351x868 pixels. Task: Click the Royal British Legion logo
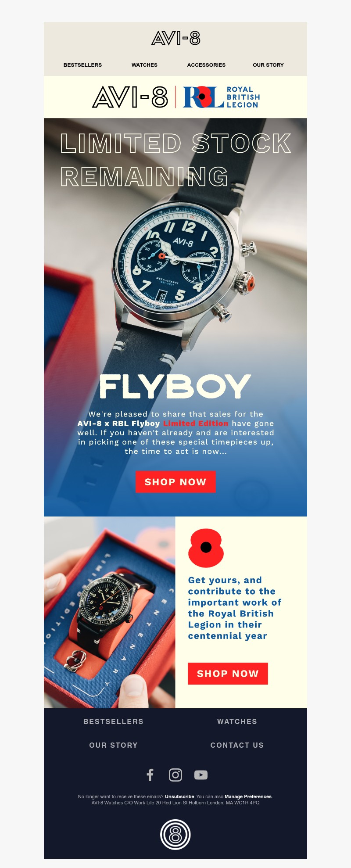coord(222,97)
